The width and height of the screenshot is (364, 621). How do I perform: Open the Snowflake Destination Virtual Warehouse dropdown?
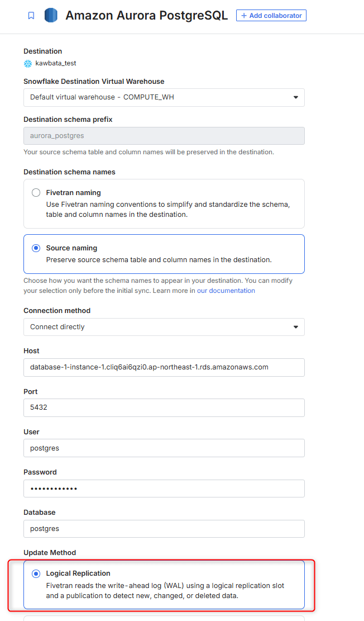[164, 97]
